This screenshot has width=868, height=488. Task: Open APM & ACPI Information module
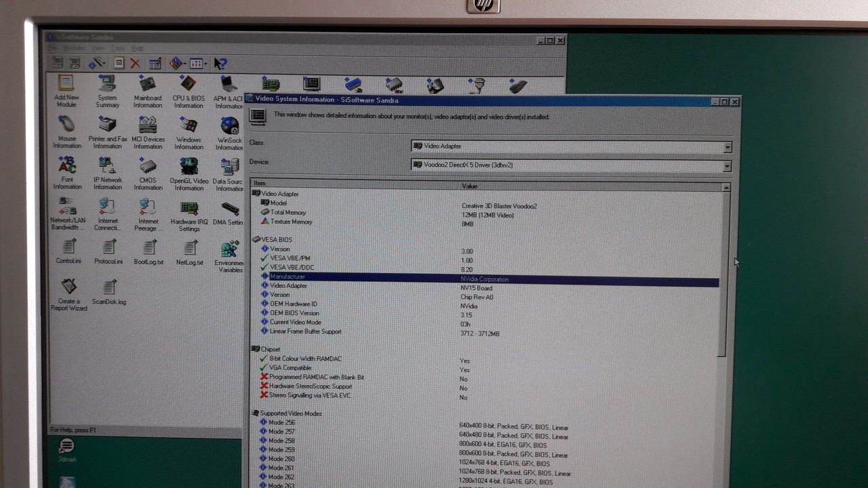pos(229,91)
